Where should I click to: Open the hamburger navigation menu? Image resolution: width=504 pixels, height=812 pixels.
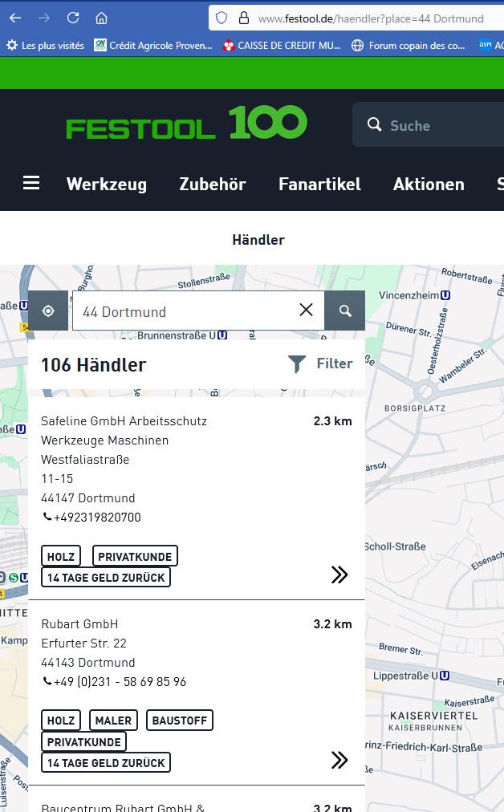[31, 184]
